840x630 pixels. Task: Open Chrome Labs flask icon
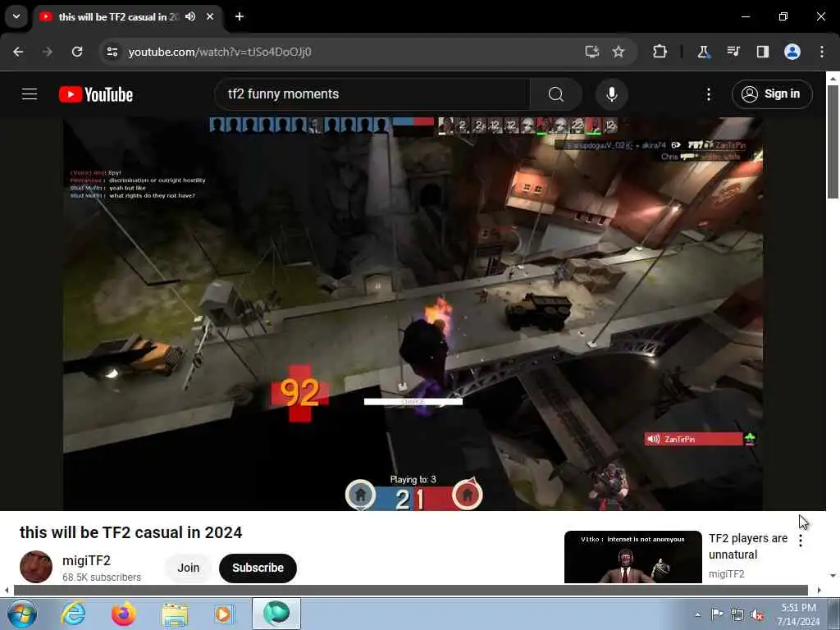click(703, 52)
